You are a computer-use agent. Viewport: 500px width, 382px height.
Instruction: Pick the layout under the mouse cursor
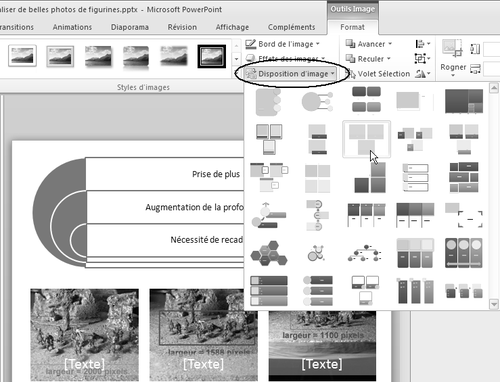click(x=366, y=139)
